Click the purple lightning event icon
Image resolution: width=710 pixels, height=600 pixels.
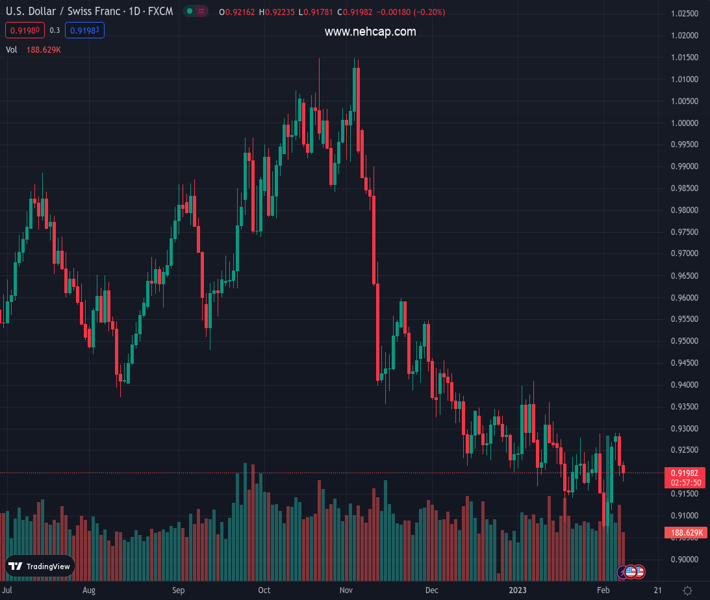click(x=622, y=572)
